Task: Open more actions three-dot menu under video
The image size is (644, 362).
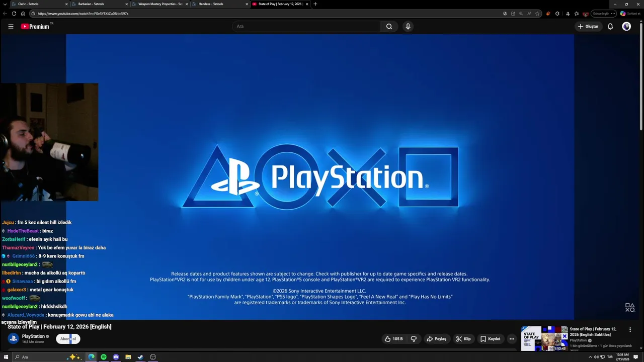Action: (x=512, y=339)
